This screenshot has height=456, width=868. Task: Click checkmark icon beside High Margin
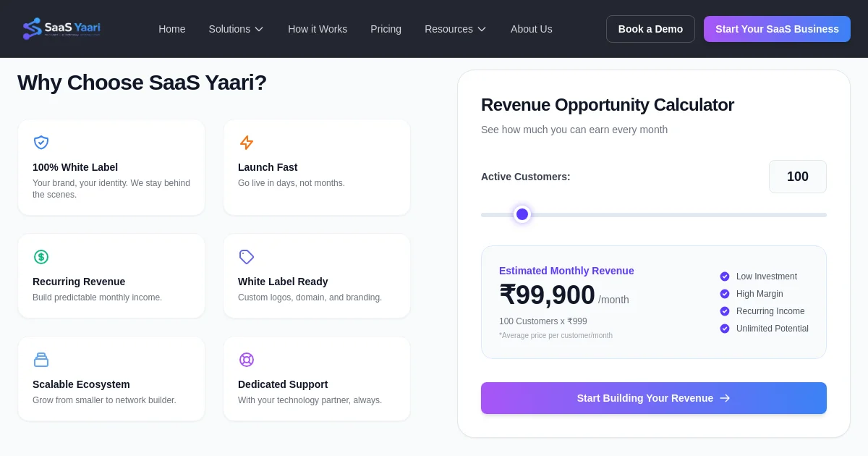[x=725, y=294]
